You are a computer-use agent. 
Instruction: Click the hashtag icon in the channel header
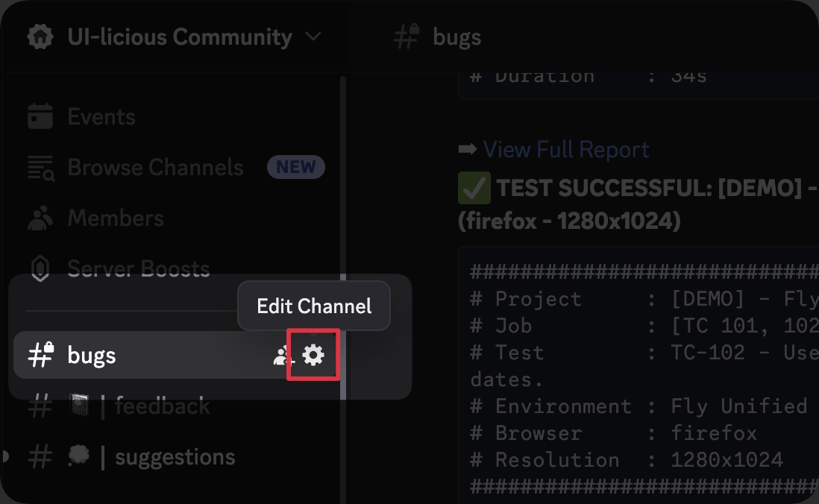[405, 36]
